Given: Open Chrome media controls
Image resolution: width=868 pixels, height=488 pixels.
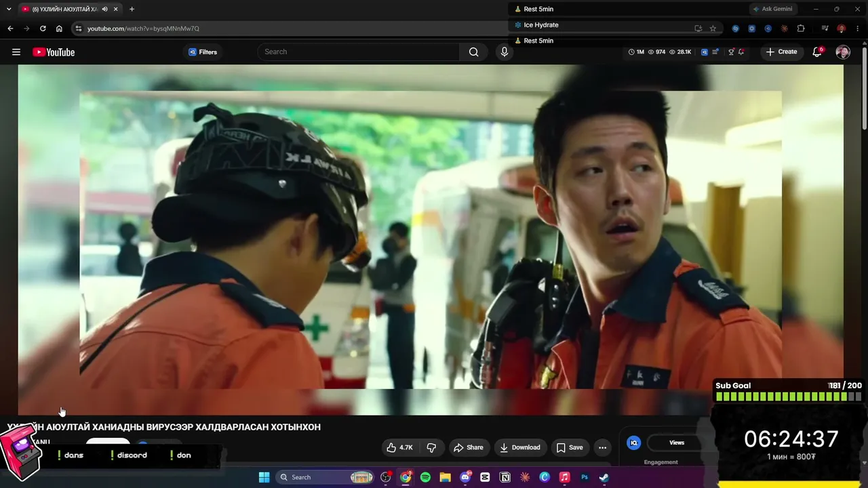Looking at the screenshot, I should click(825, 28).
